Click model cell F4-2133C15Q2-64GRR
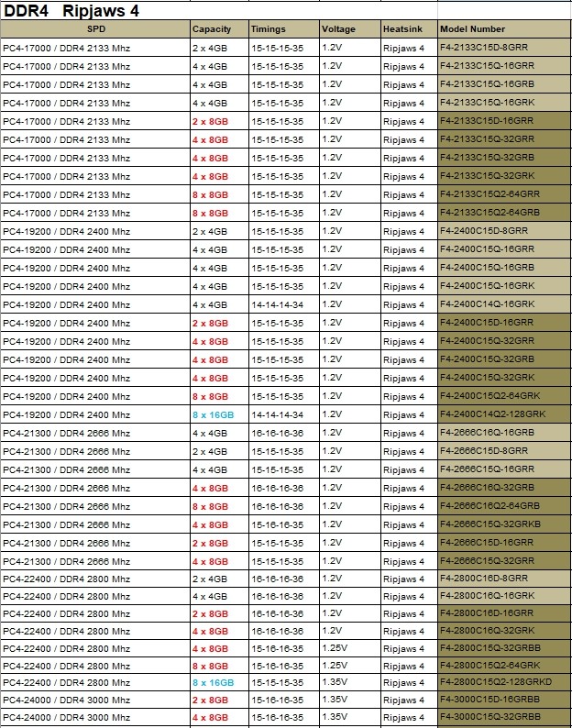This screenshot has height=728, width=572. [x=504, y=194]
